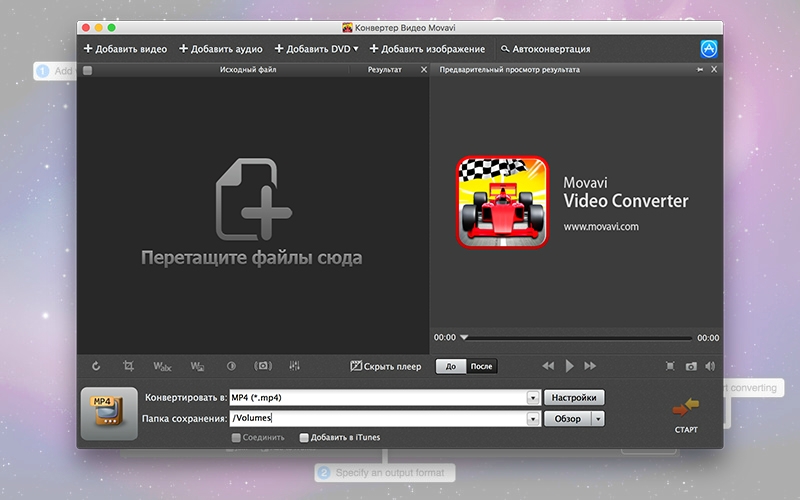
Task: Click Скрыть плеер to hide the player
Action: coord(386,366)
